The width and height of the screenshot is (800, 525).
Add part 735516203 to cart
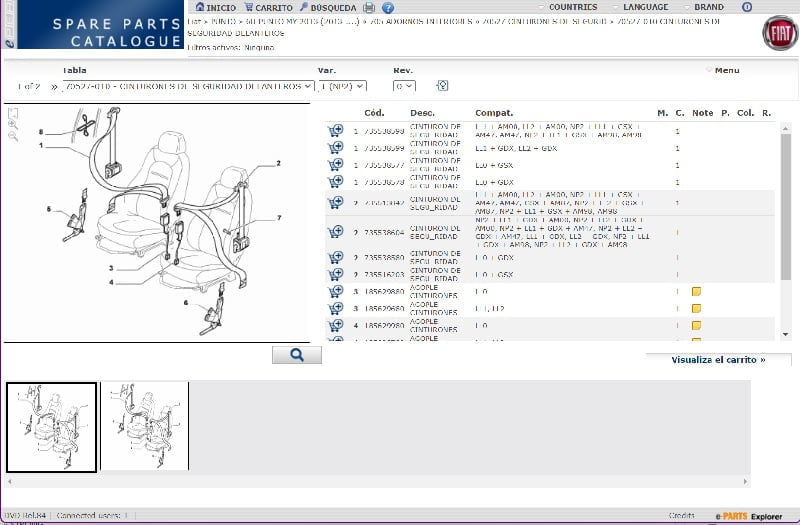pyautogui.click(x=335, y=274)
